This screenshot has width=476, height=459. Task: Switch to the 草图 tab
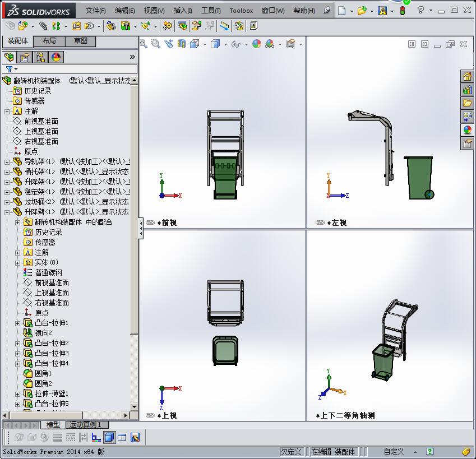click(80, 41)
